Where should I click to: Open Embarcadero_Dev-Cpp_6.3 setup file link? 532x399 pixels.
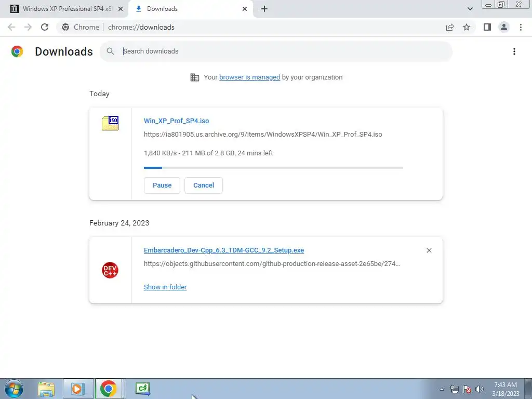coord(224,250)
